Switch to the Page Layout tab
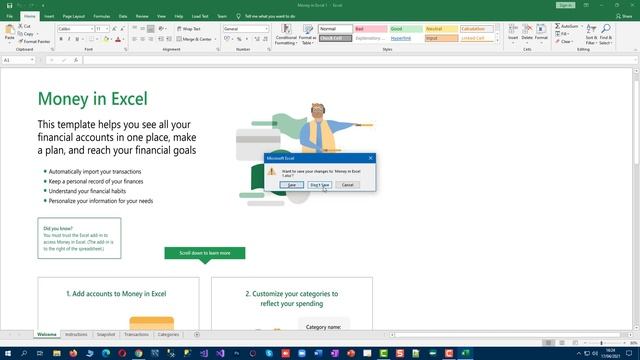 pos(73,16)
